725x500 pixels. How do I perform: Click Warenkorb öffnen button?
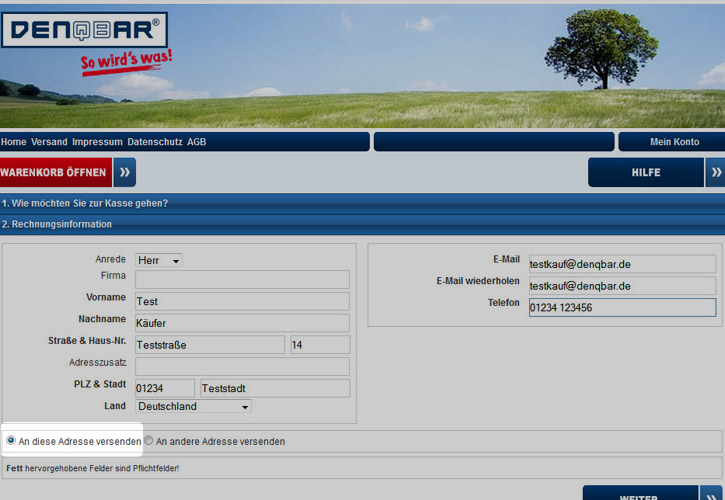pos(54,172)
